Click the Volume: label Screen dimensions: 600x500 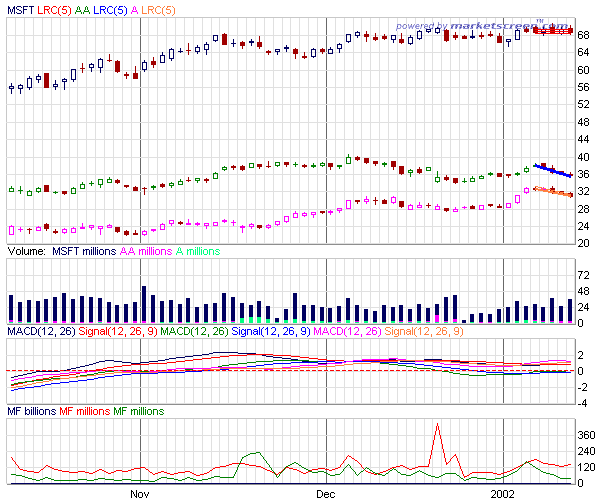click(x=26, y=251)
